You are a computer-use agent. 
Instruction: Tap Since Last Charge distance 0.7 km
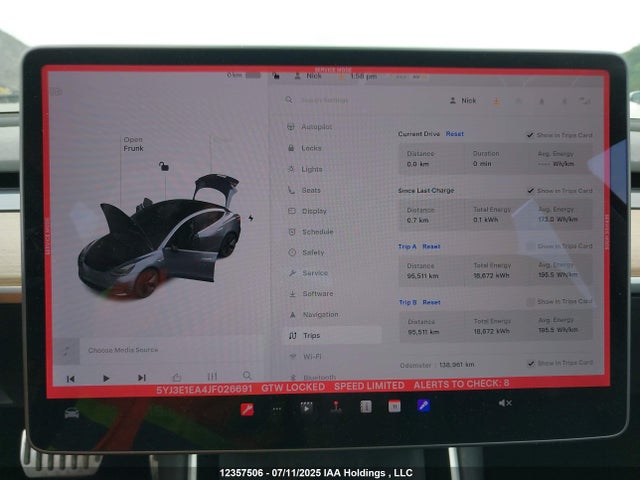[x=418, y=220]
